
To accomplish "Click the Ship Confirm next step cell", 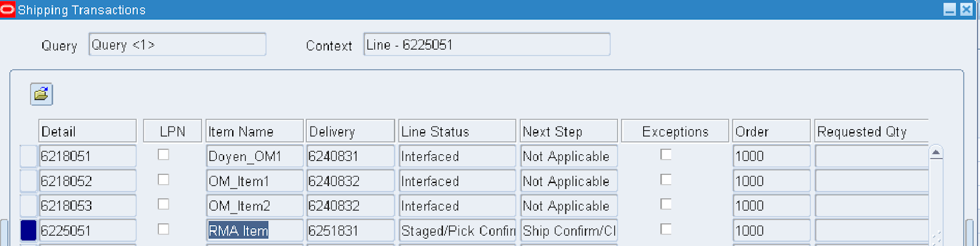I will (x=568, y=231).
